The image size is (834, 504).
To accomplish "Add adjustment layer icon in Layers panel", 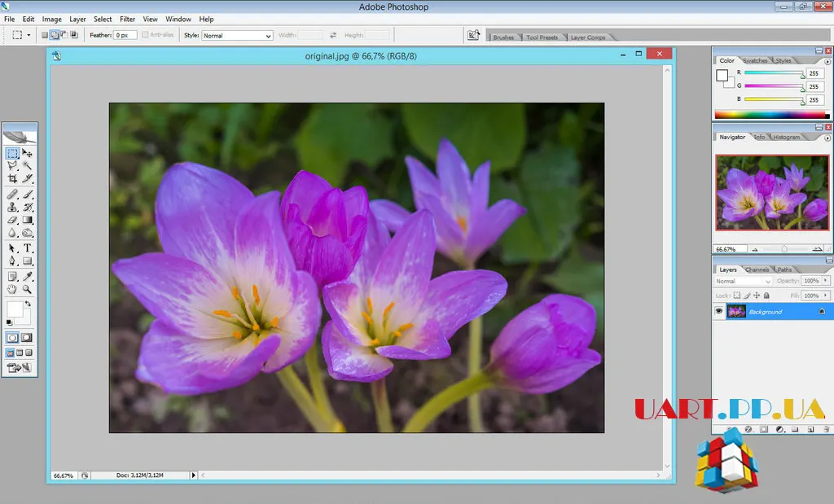I will tap(779, 429).
